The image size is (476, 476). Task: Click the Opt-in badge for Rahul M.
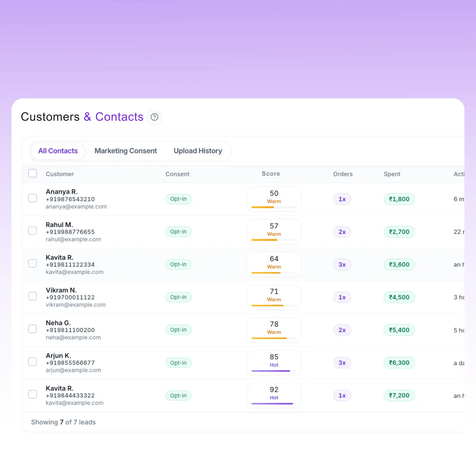[178, 232]
